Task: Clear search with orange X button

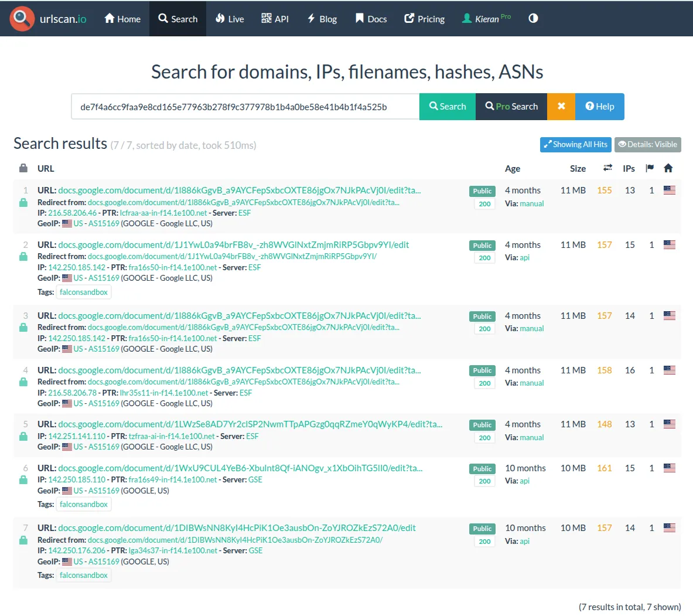Action: coord(561,107)
